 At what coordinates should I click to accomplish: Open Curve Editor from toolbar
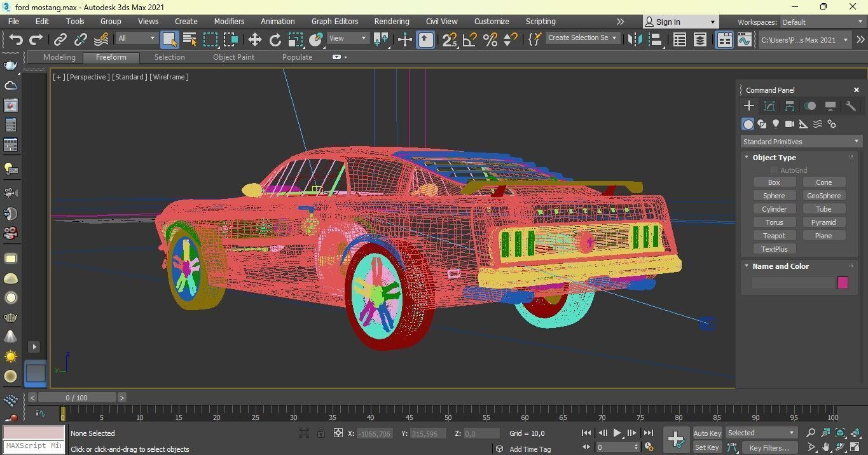744,39
